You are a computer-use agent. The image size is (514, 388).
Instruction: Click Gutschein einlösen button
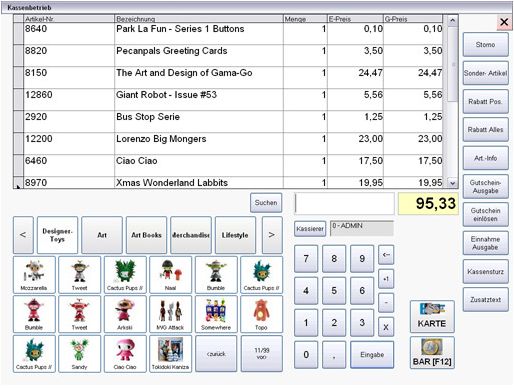tap(486, 215)
